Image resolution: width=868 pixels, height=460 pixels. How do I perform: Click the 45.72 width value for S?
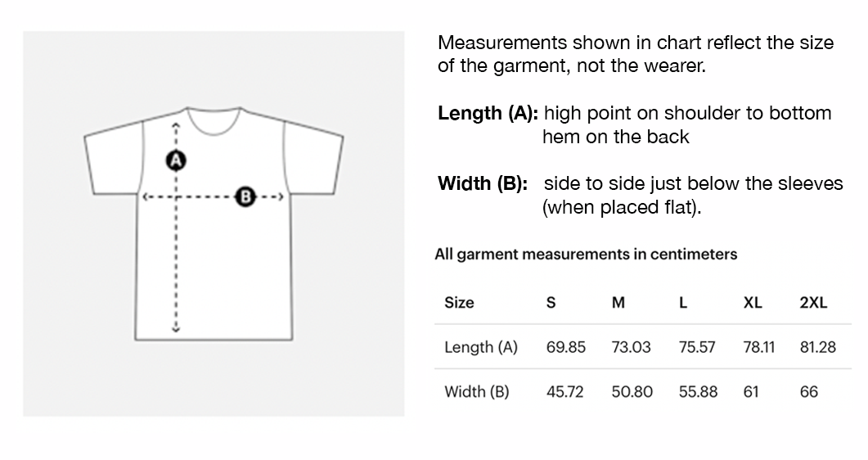[565, 391]
